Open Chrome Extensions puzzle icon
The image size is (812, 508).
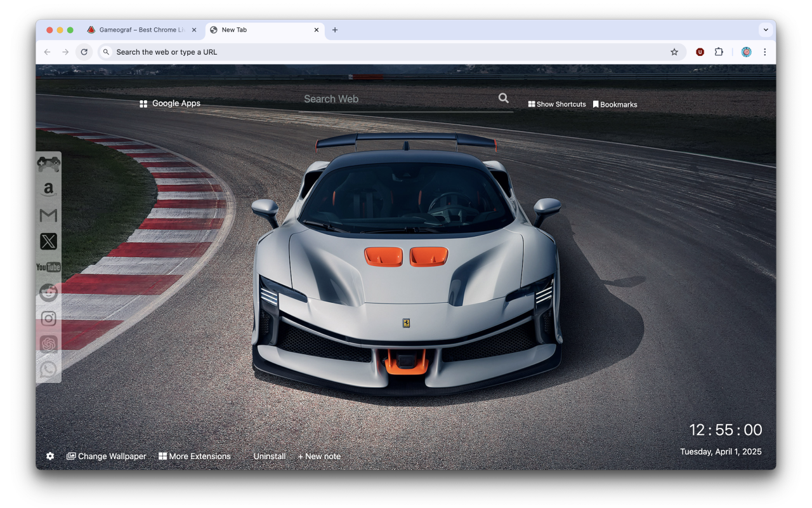(x=719, y=52)
